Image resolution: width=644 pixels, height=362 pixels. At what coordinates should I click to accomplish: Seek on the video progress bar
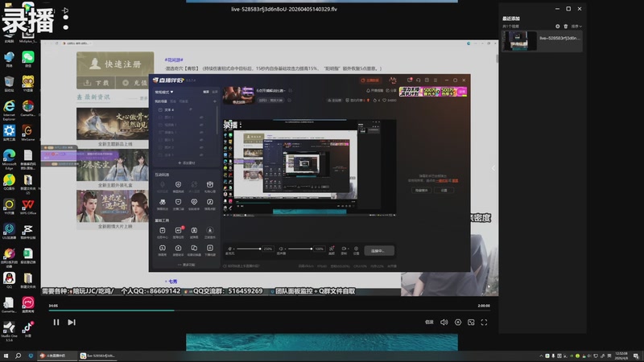click(x=269, y=311)
